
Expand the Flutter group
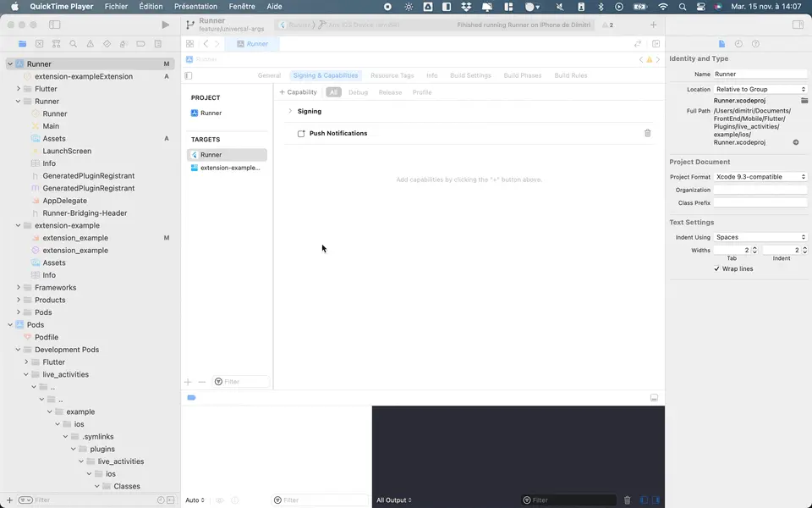[18, 89]
